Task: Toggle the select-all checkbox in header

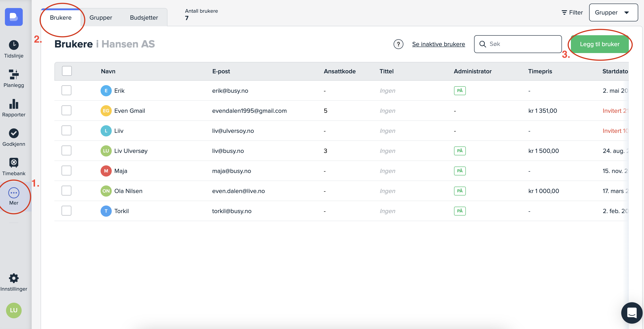Action: point(67,71)
